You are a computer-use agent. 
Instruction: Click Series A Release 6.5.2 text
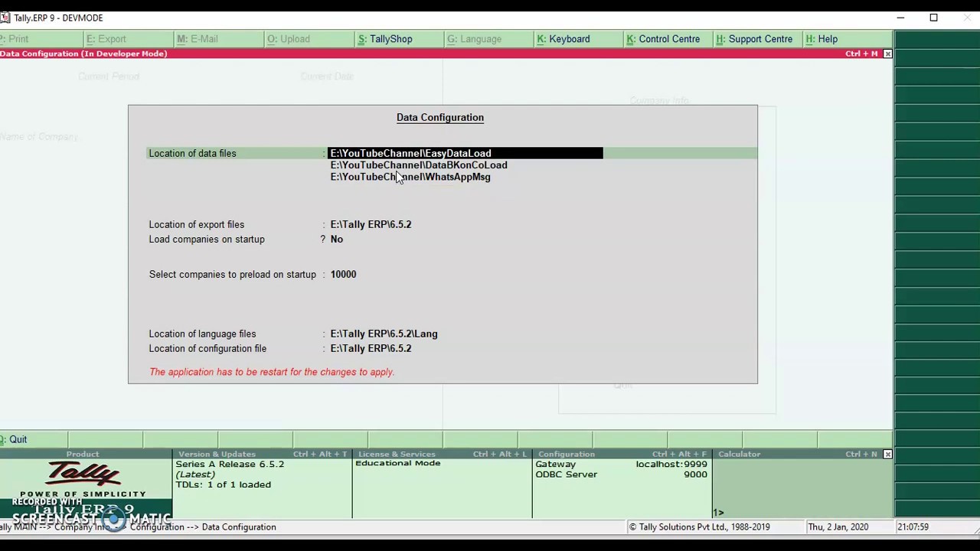coord(230,465)
